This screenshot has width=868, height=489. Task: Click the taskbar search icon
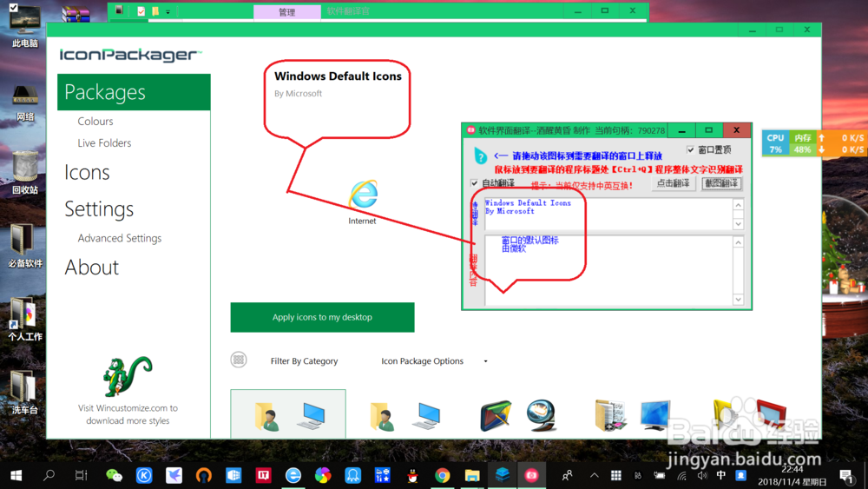[49, 475]
